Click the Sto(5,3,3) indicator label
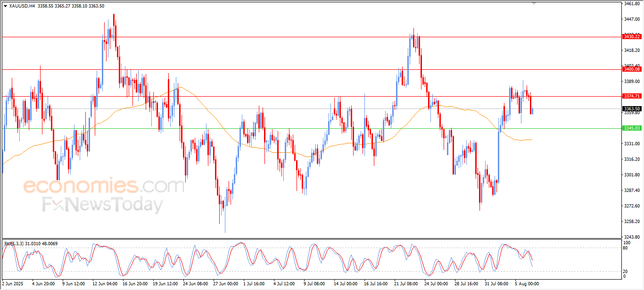This screenshot has width=644, height=290. (14, 243)
